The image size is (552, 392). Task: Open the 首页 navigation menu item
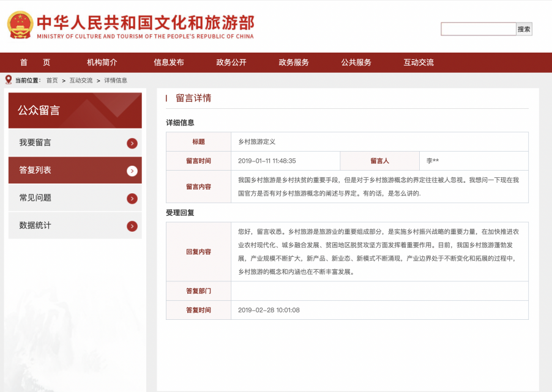coord(35,62)
